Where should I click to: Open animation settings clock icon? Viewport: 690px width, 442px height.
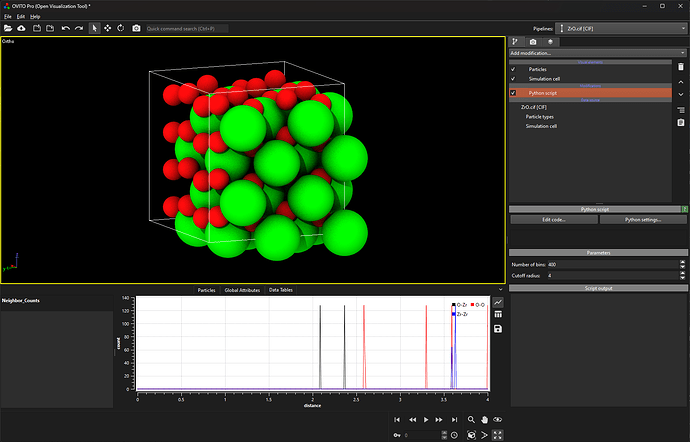[x=454, y=435]
